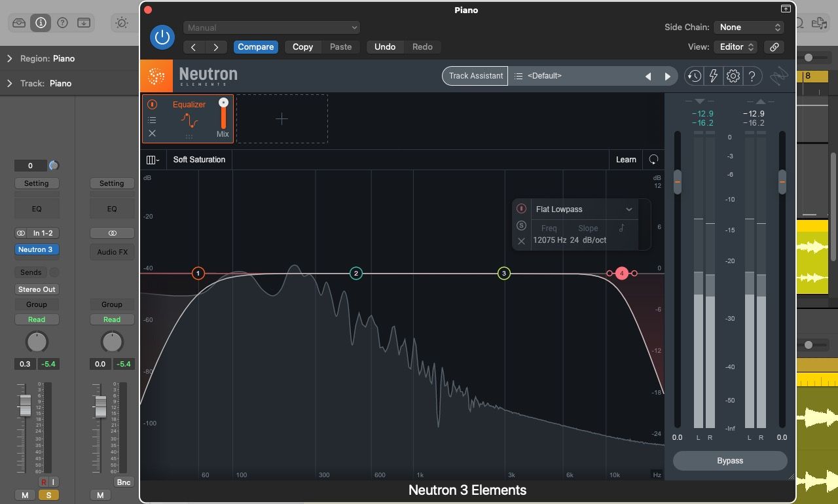Solo the Flat Lowpass band with the S toggle
838x504 pixels.
pos(521,225)
